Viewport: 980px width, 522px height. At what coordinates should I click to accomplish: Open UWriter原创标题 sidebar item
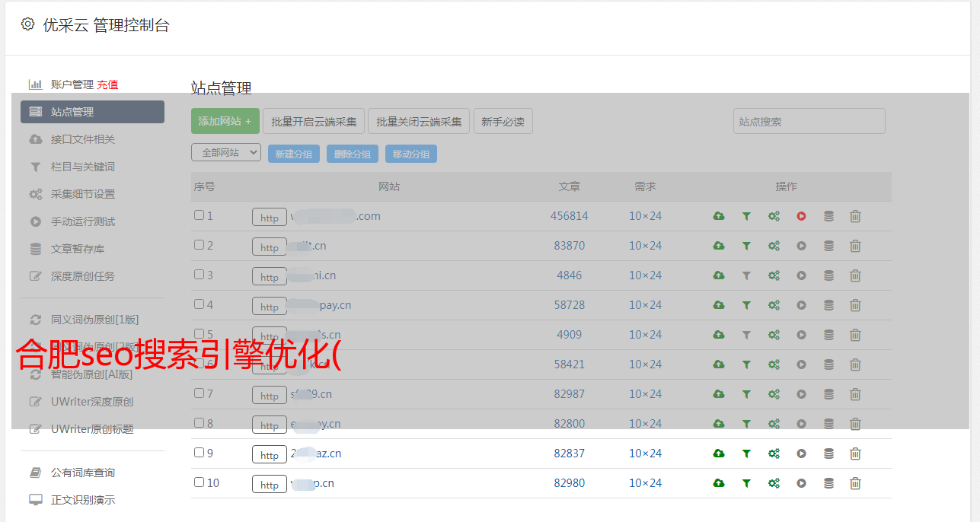[92, 429]
